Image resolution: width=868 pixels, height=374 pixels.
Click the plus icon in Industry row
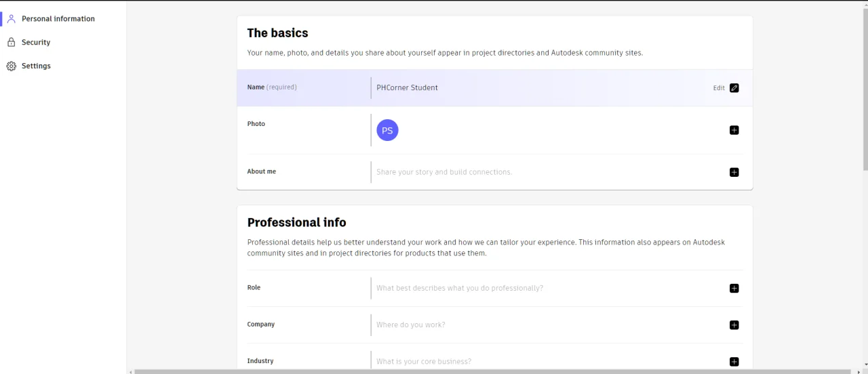point(734,362)
